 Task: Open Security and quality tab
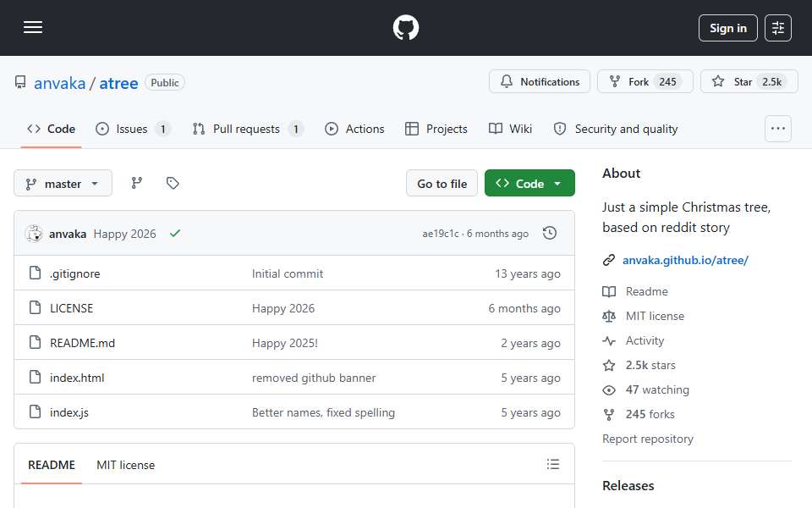tap(615, 129)
